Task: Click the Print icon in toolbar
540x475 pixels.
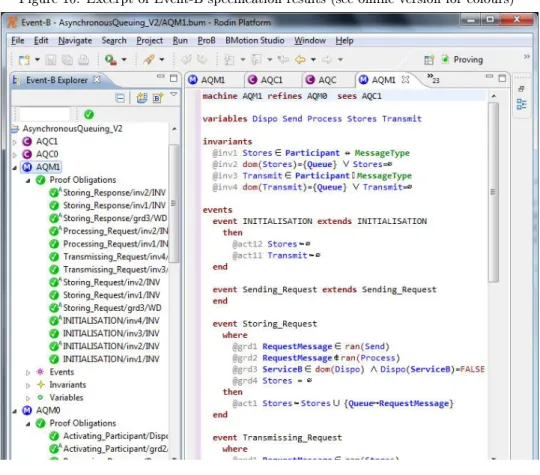Action: [83, 60]
